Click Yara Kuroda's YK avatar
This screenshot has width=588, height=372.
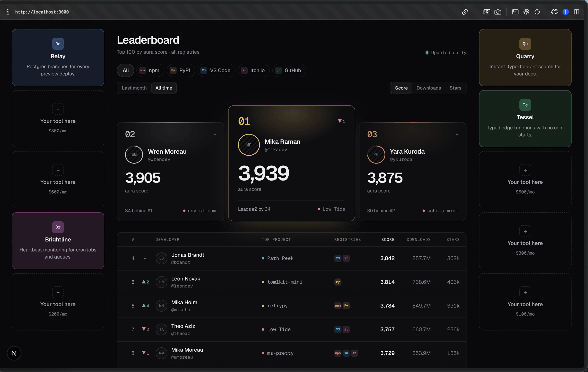376,155
